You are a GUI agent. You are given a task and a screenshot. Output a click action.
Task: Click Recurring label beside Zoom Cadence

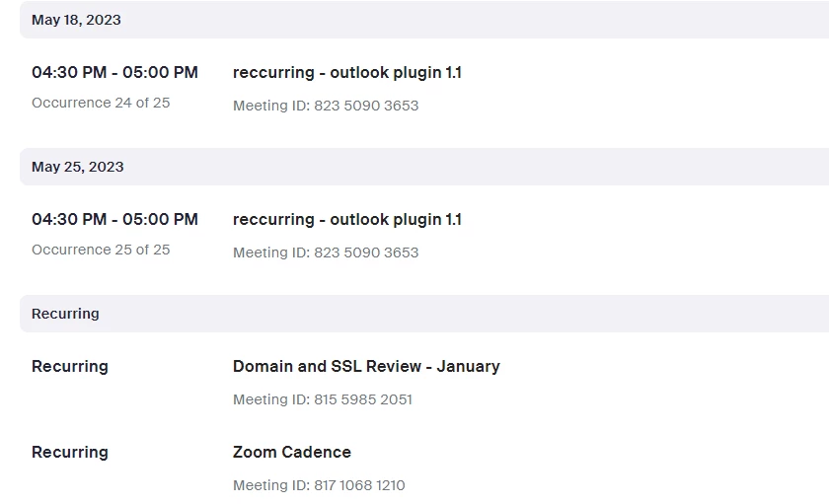(x=70, y=452)
